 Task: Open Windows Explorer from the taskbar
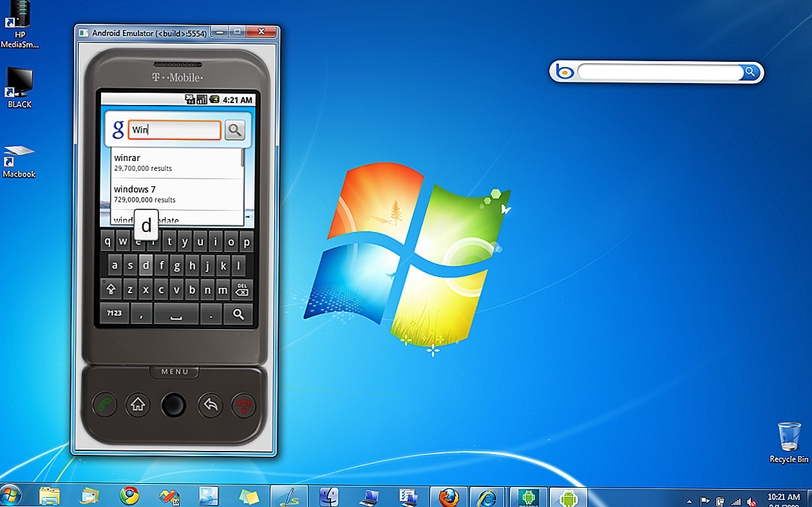[50, 496]
